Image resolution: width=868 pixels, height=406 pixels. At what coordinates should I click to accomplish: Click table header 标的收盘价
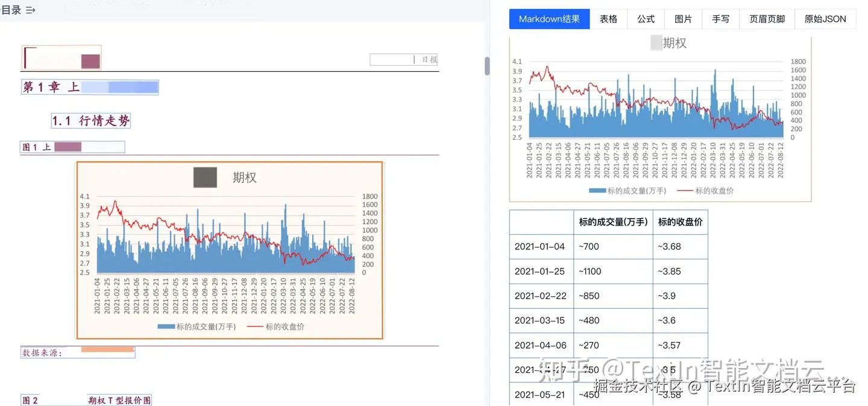click(x=680, y=222)
